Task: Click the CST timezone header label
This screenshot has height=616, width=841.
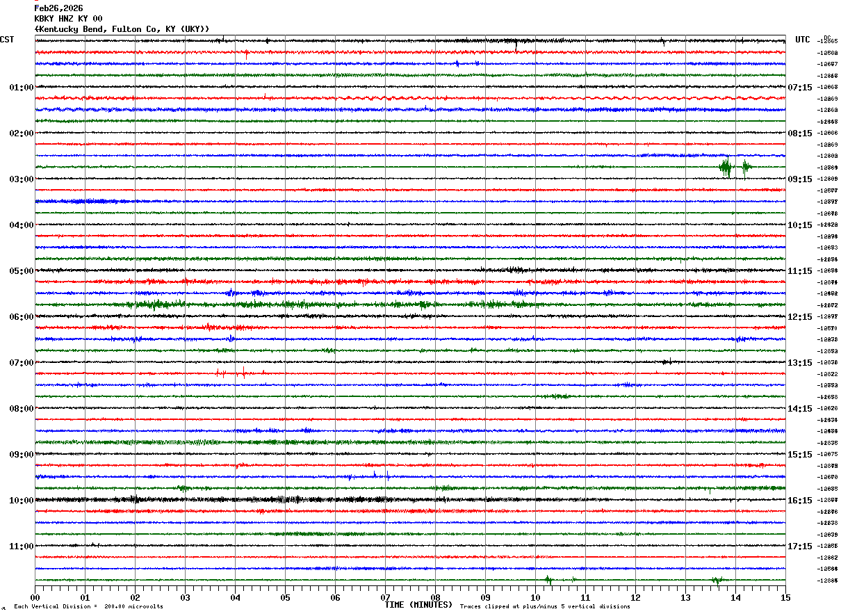Action: pos(7,40)
